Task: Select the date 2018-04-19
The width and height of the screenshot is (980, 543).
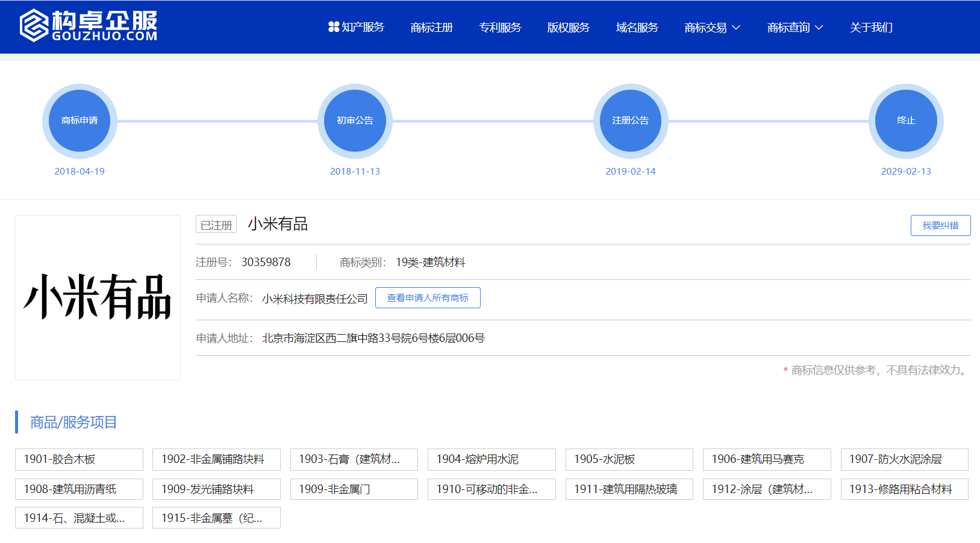Action: 80,172
